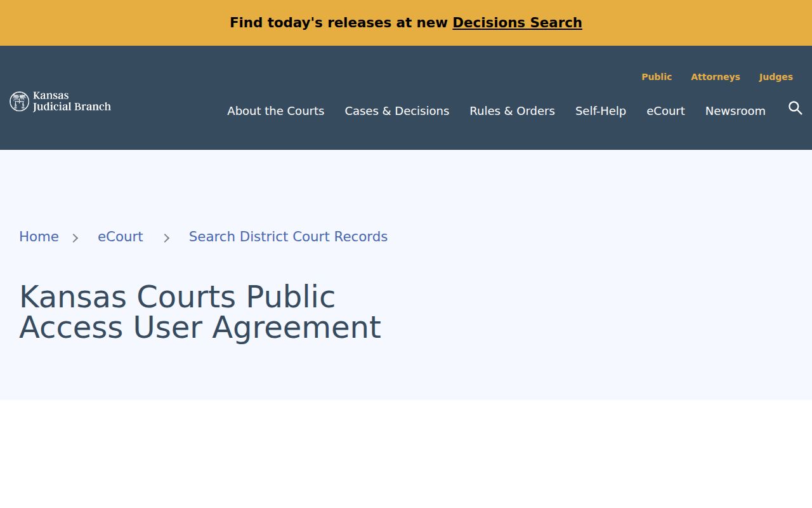Select the Attorneys audience link

[716, 77]
